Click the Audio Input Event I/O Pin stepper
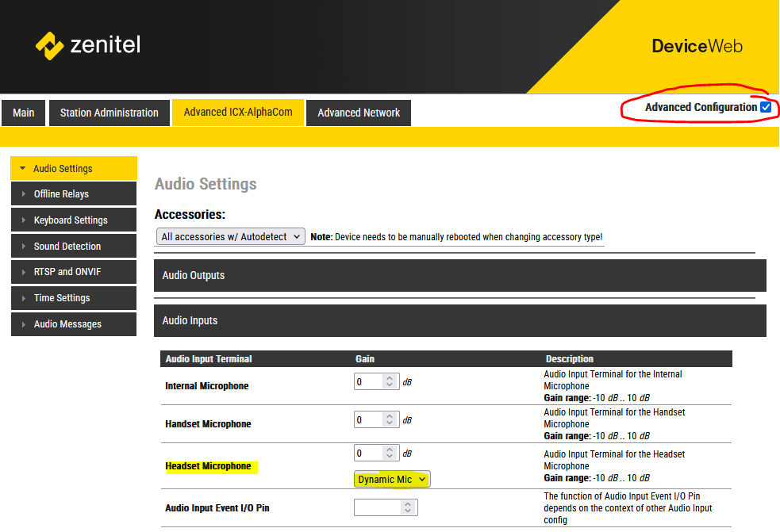The width and height of the screenshot is (780, 532). pos(411,507)
